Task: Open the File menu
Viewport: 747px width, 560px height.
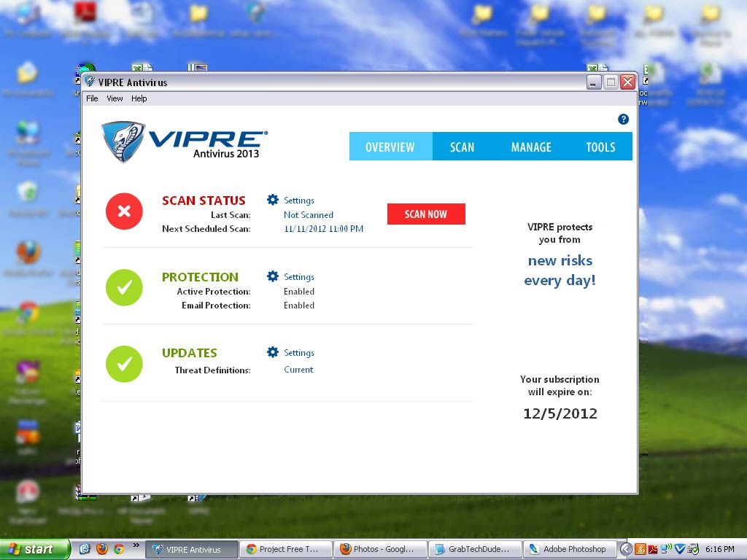Action: coord(92,98)
